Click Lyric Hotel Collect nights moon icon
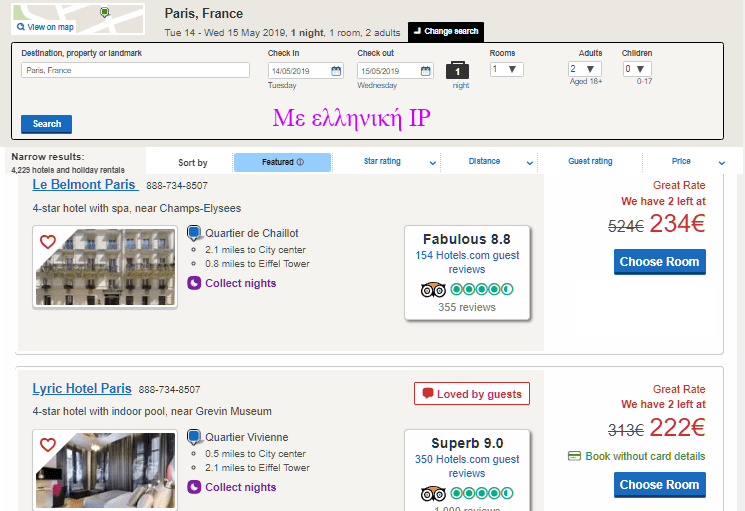745x511 pixels. [194, 487]
